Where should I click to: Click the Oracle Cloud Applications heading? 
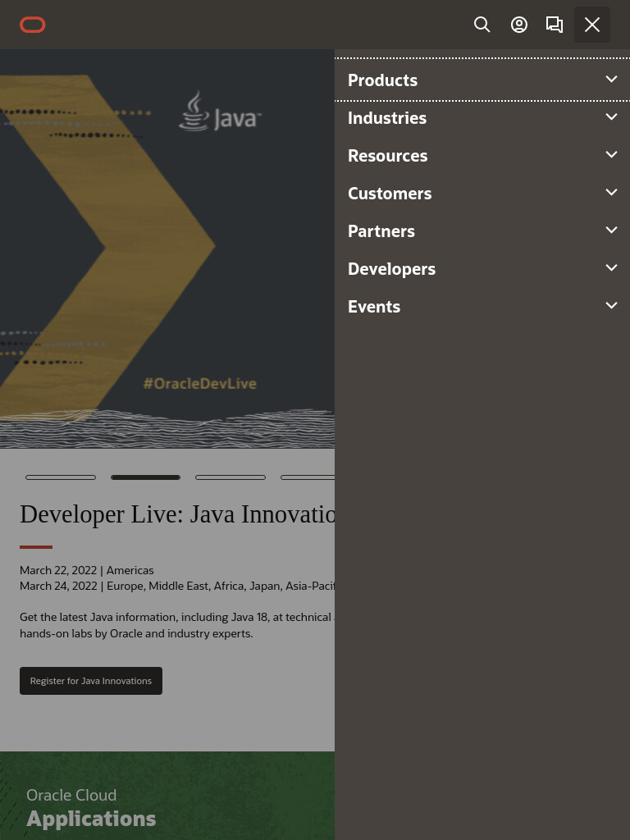click(x=91, y=808)
